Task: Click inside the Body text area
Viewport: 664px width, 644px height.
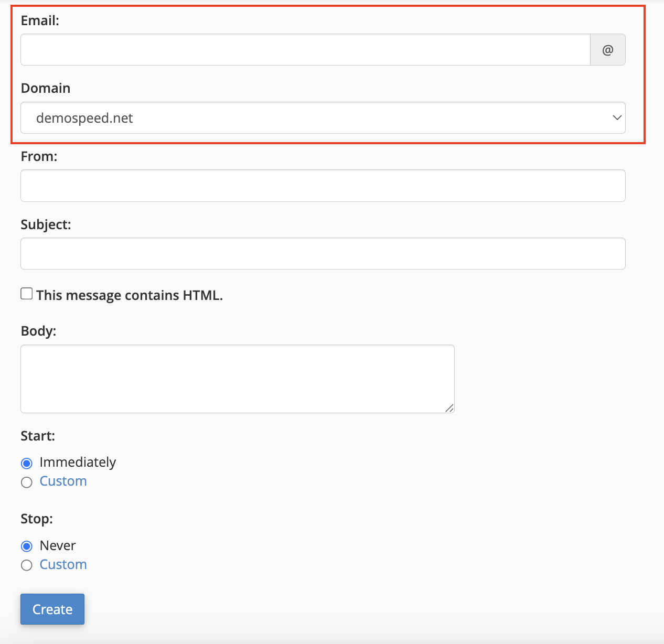Action: point(237,379)
